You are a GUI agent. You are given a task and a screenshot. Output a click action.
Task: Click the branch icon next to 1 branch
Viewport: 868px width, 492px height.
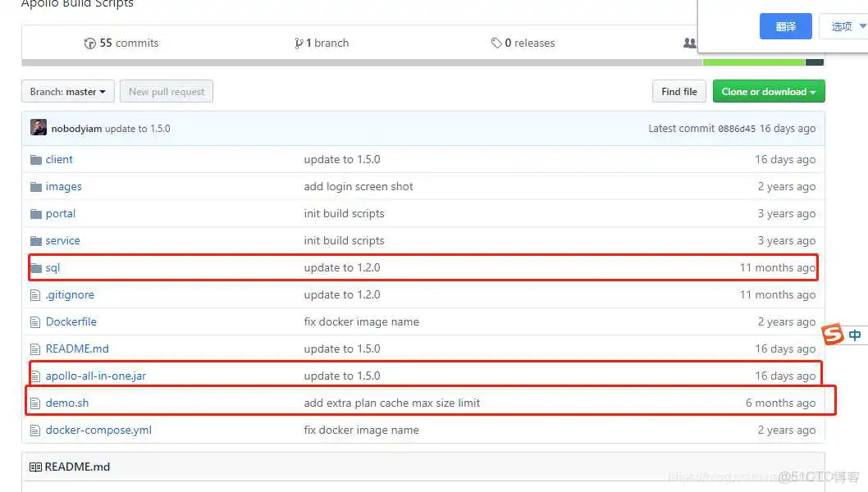tap(300, 43)
